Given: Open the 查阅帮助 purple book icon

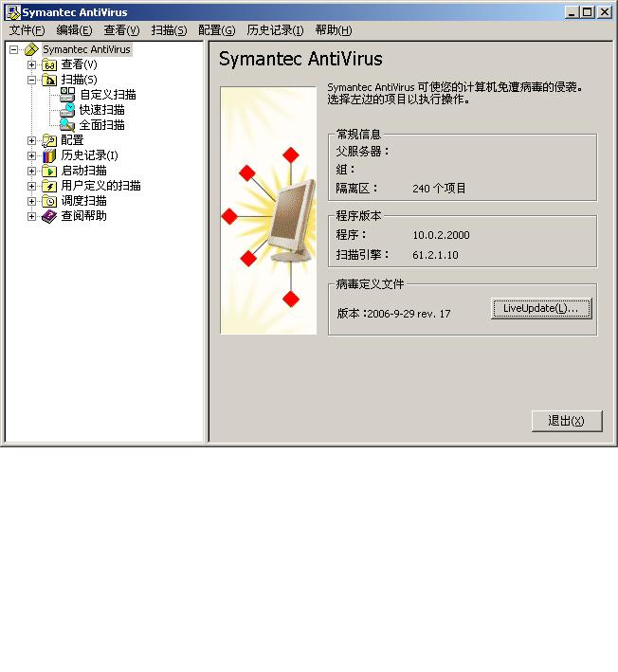Looking at the screenshot, I should click(49, 216).
